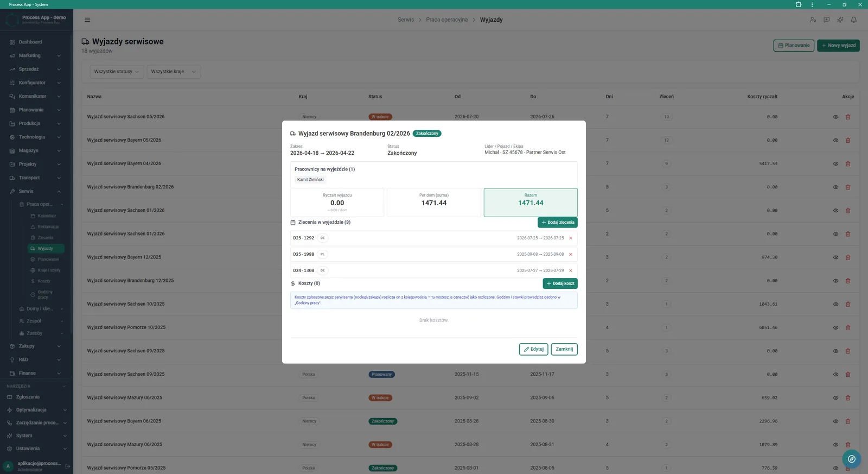Open Zlecenia in the Serwis submenu
Viewport: 868px width, 474px height.
click(x=46, y=238)
